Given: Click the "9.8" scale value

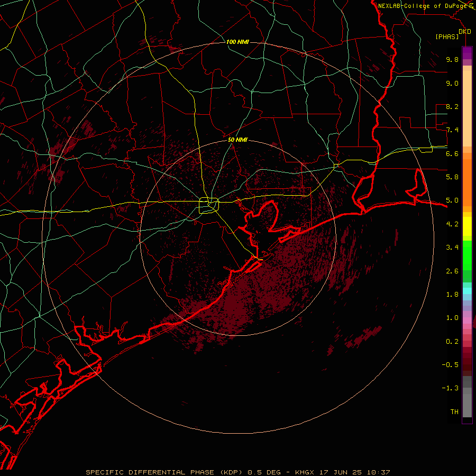Looking at the screenshot, I should 452,59.
